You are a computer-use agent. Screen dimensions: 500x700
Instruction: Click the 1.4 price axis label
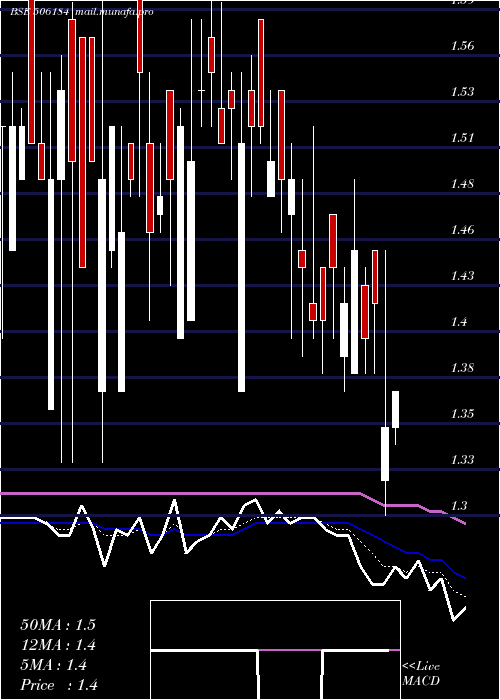[459, 321]
